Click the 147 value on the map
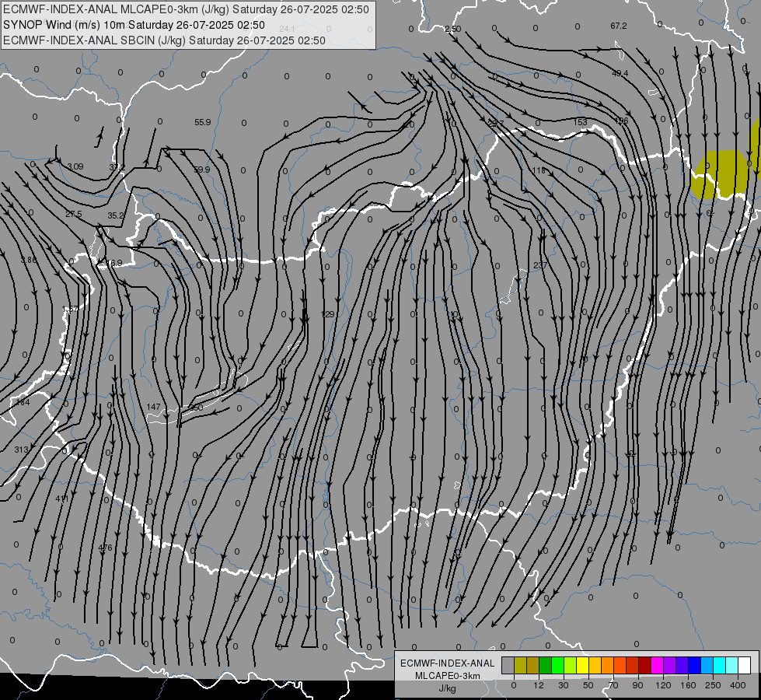 point(153,407)
